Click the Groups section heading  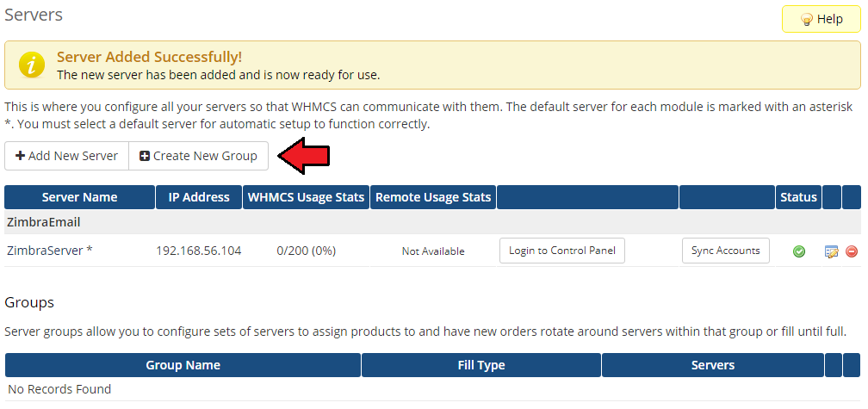(29, 303)
